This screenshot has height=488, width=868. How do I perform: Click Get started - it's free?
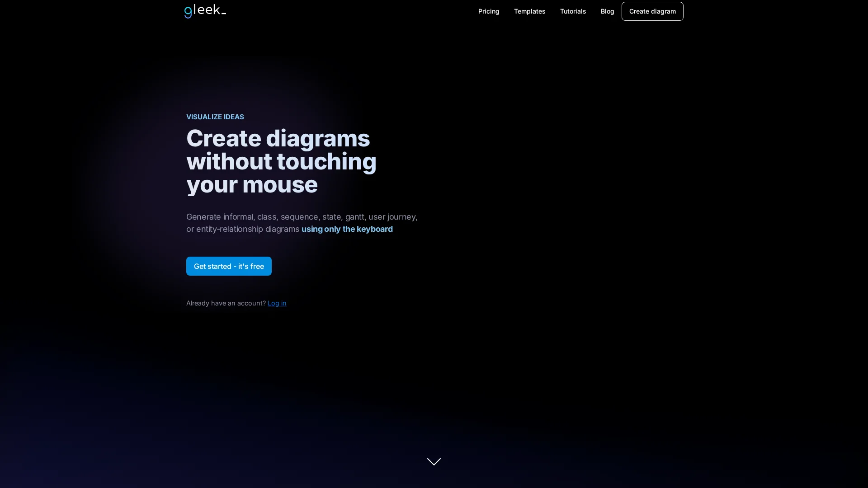tap(229, 266)
